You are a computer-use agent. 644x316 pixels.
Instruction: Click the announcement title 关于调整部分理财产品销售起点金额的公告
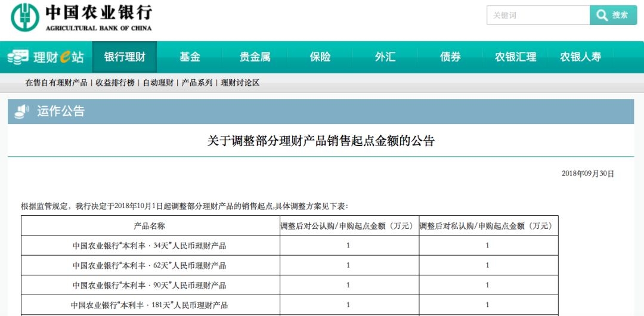click(321, 141)
